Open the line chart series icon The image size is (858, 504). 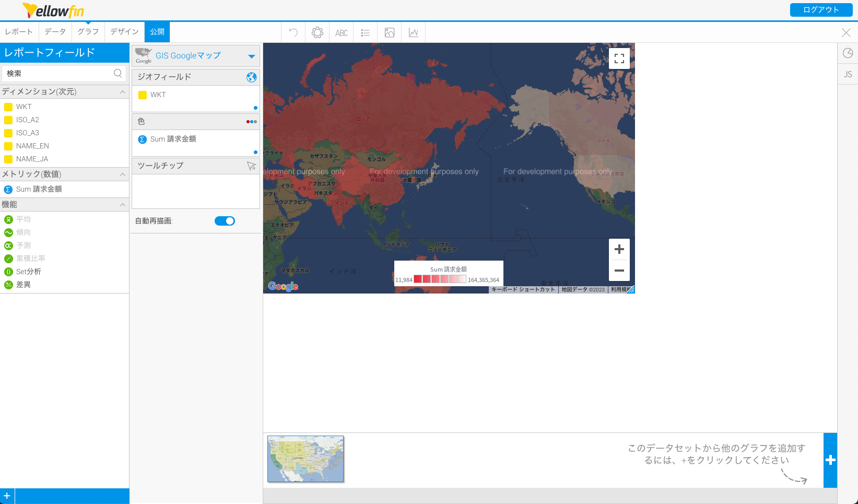414,32
